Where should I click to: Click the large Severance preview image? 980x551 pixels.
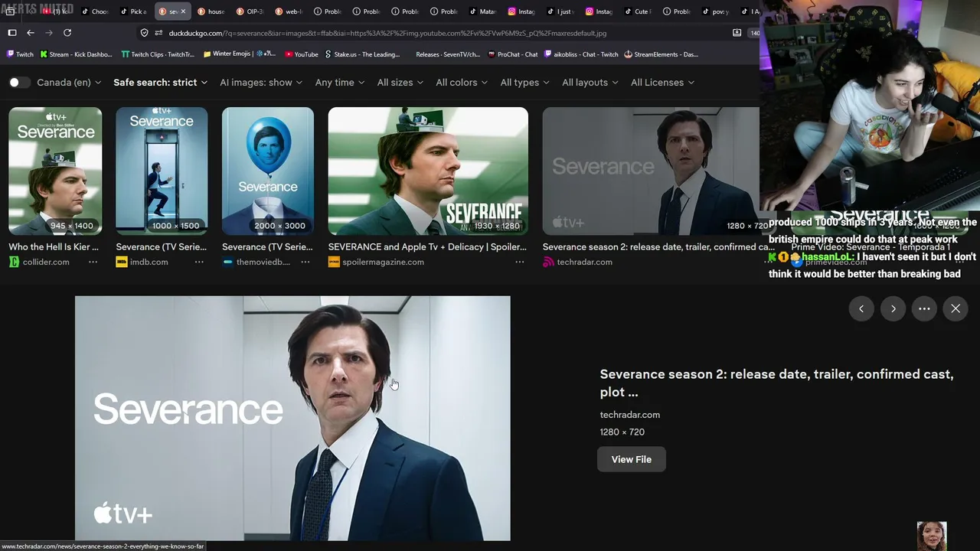[292, 419]
